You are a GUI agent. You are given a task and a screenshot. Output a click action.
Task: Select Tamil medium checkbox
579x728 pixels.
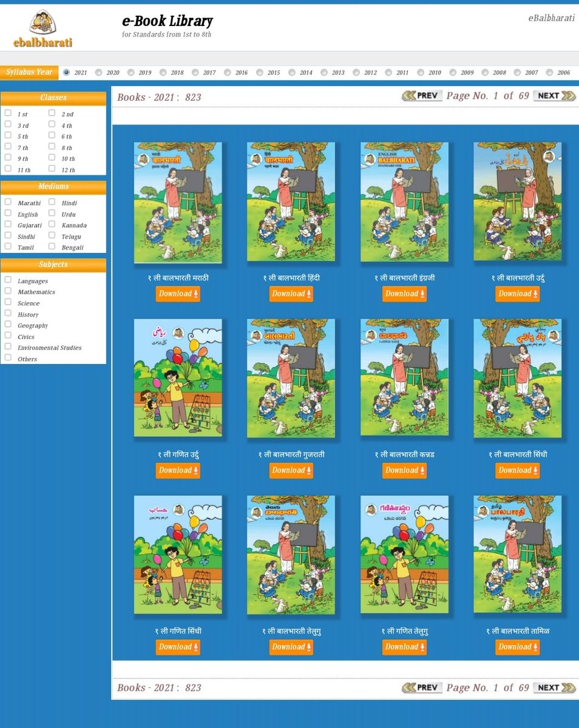click(8, 246)
